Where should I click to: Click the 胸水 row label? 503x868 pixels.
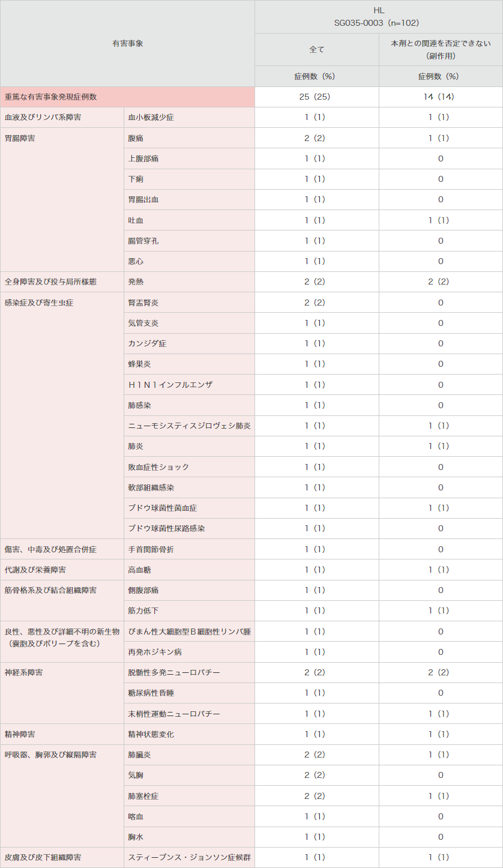click(x=189, y=837)
